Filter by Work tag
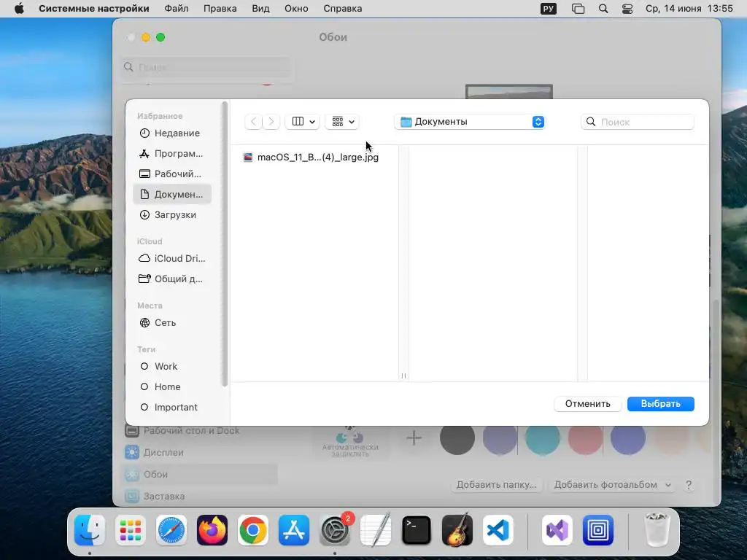The width and height of the screenshot is (747, 560). coord(172,367)
